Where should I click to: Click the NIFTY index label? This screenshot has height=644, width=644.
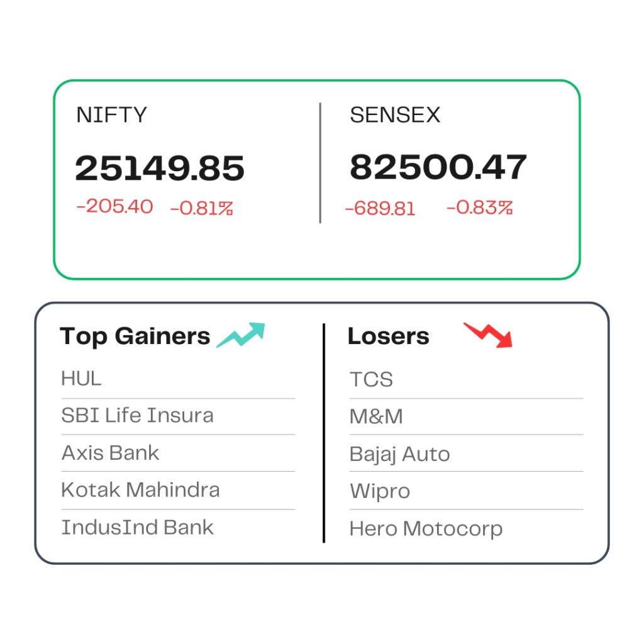pos(111,114)
